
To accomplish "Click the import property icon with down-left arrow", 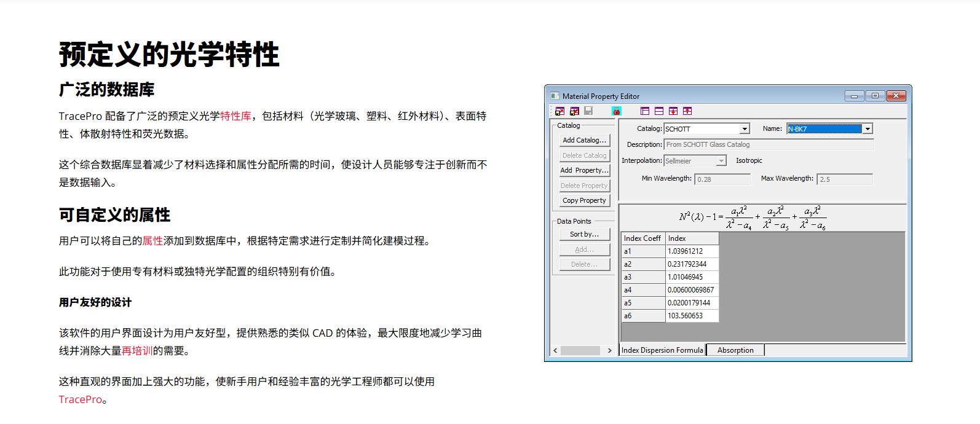I will point(574,111).
